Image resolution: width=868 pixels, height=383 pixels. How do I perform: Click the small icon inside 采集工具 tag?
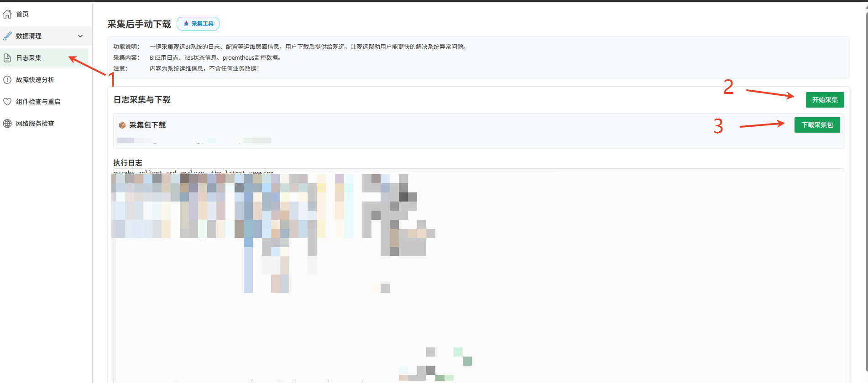point(186,24)
